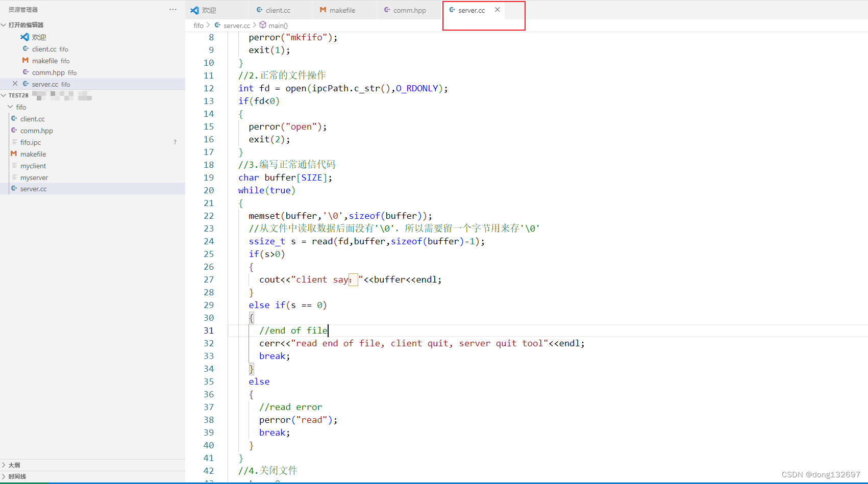Select myserver in the file tree
The width and height of the screenshot is (868, 484).
coord(92,177)
